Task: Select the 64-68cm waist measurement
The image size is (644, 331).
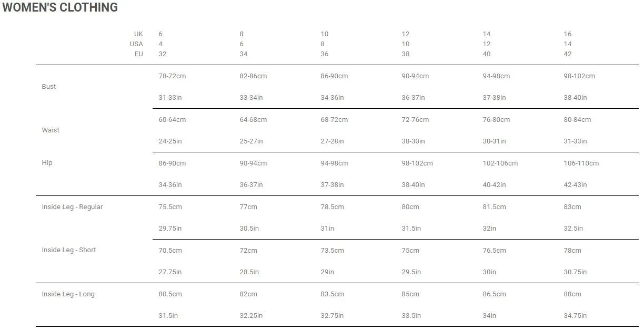Action: tap(253, 120)
